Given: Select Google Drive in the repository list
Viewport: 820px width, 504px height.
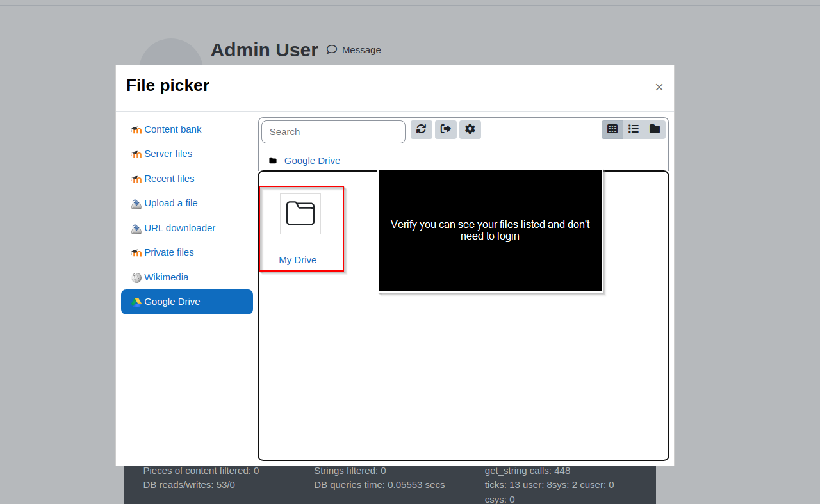Looking at the screenshot, I should tap(187, 302).
